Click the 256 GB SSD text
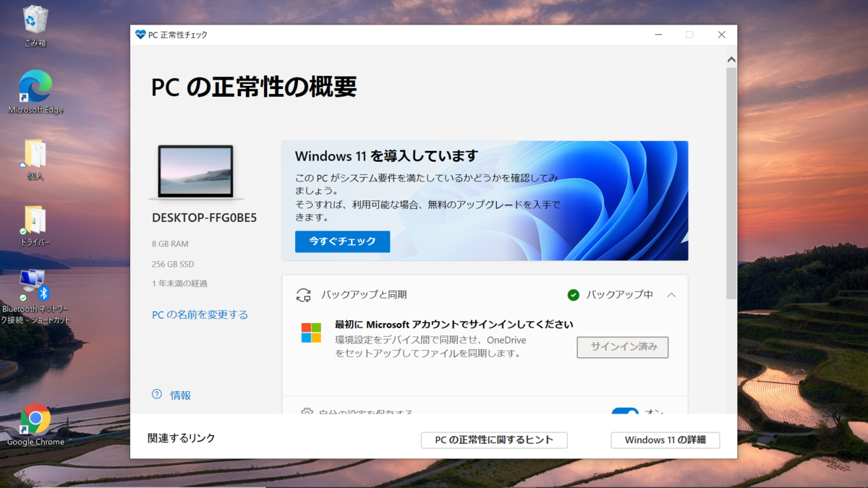 pyautogui.click(x=173, y=264)
